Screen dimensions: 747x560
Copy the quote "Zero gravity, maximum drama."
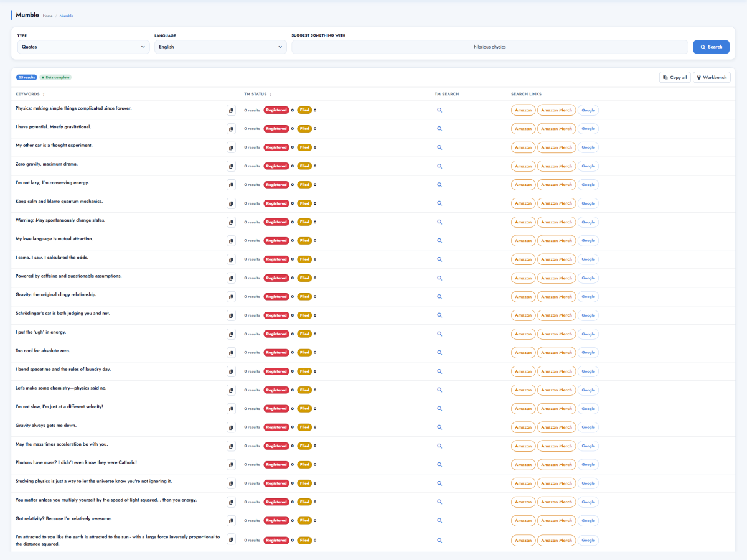[x=231, y=166]
